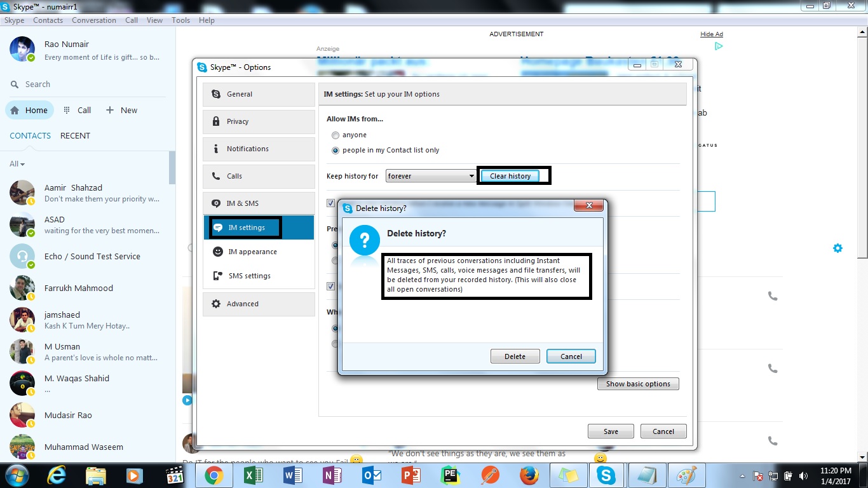Image resolution: width=868 pixels, height=488 pixels.
Task: Click the Clear history button
Action: (x=510, y=176)
